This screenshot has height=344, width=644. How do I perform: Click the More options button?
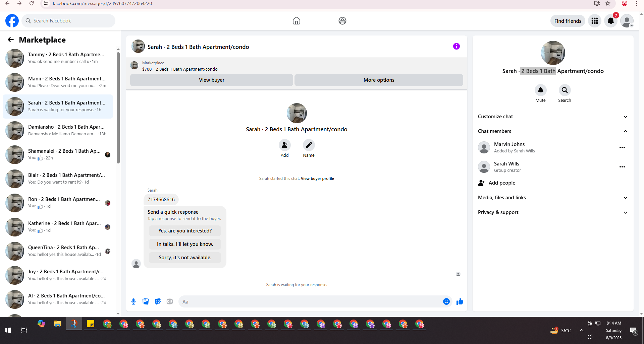(379, 80)
